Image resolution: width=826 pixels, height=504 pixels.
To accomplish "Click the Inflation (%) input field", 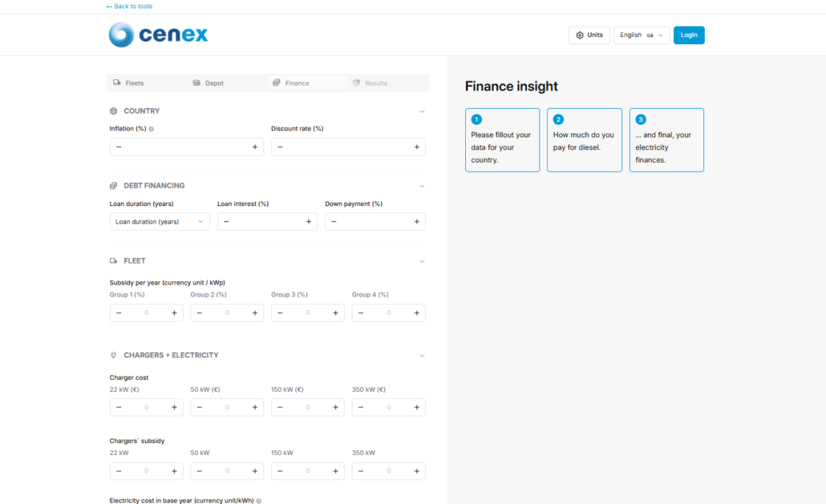I will click(x=187, y=147).
